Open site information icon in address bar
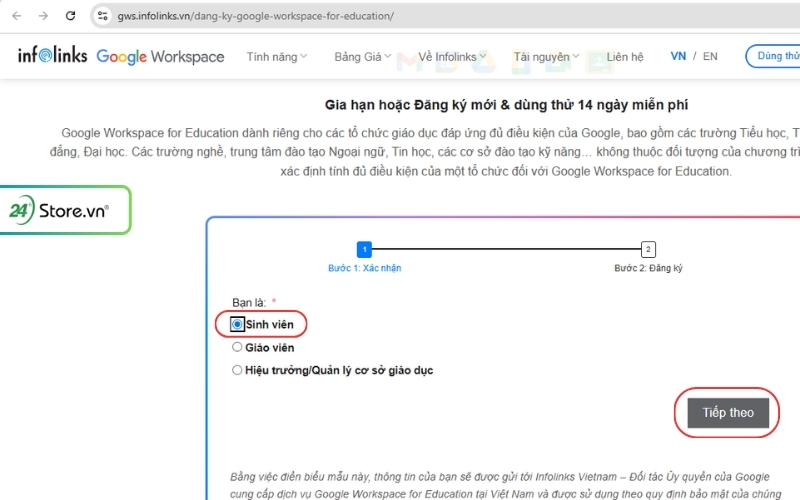Viewport: 800px width, 500px height. tap(103, 16)
